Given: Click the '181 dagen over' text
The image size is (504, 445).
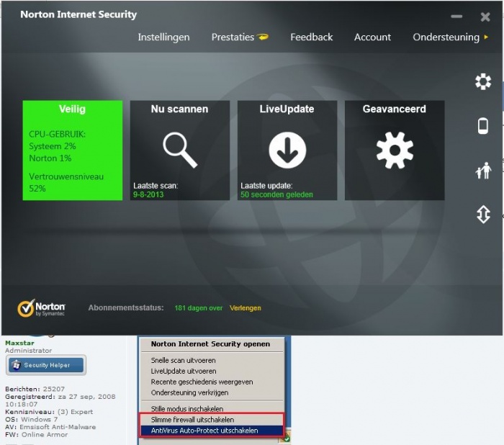Looking at the screenshot, I should (198, 308).
